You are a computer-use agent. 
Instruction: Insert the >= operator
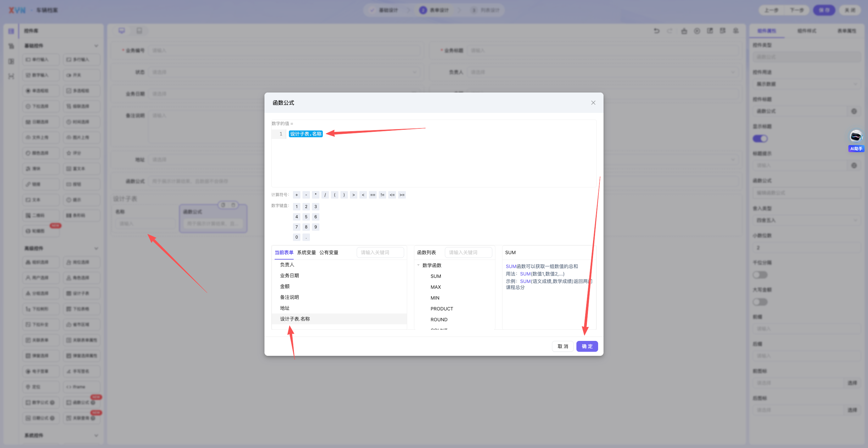click(x=402, y=195)
